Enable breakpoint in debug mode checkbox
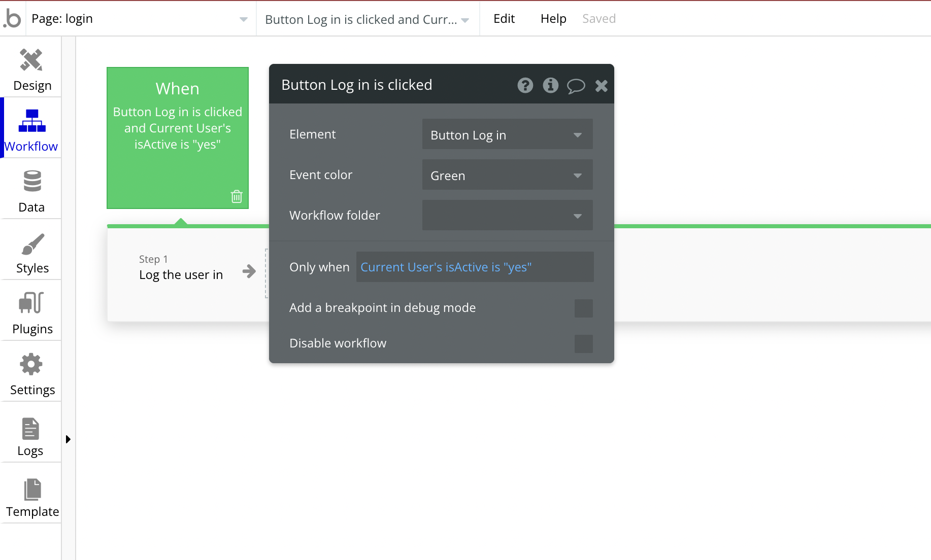 pos(584,308)
